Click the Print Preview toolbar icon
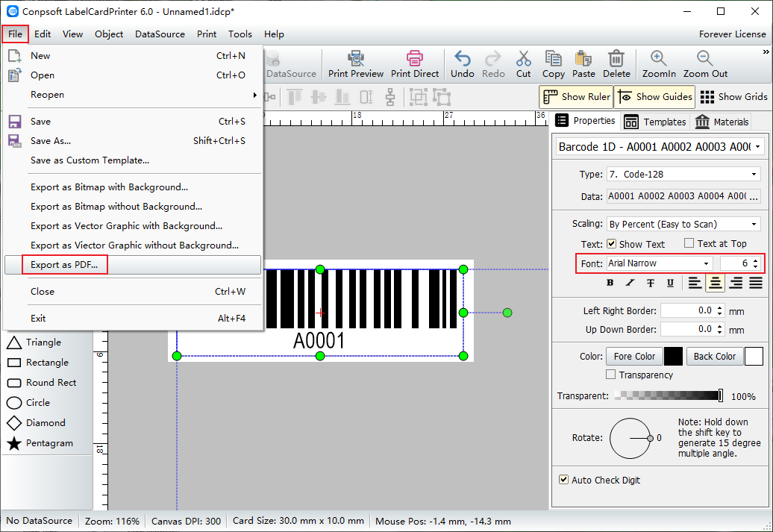This screenshot has height=532, width=773. (355, 58)
